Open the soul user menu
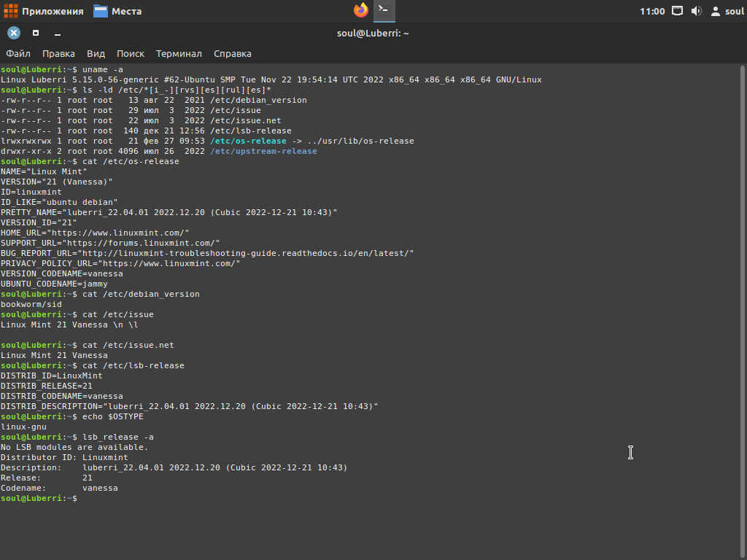This screenshot has height=560, width=747. (727, 11)
